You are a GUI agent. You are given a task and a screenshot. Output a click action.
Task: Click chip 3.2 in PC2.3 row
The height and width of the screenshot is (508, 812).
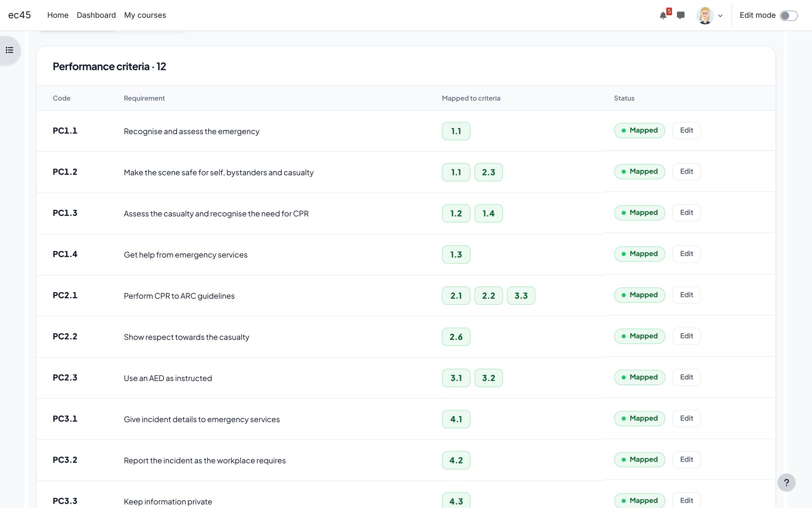point(488,378)
